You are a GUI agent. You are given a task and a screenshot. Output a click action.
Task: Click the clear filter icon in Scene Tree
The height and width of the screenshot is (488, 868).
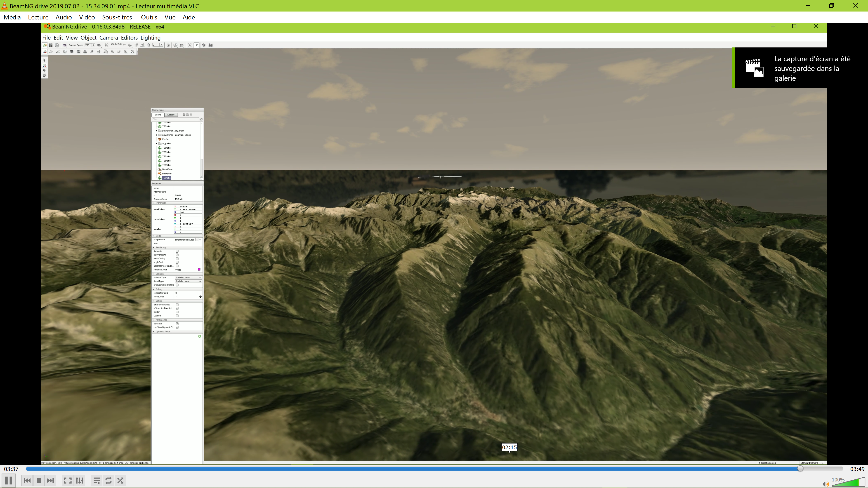[x=201, y=119]
